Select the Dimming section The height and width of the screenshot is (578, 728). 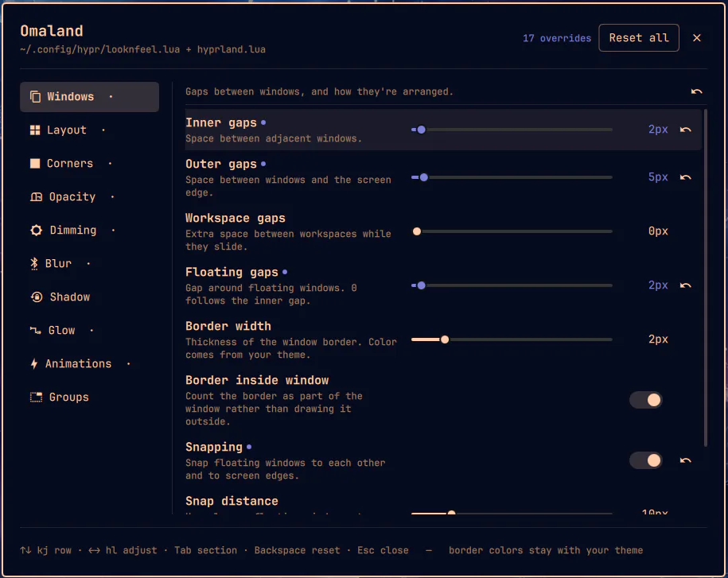tap(89, 230)
